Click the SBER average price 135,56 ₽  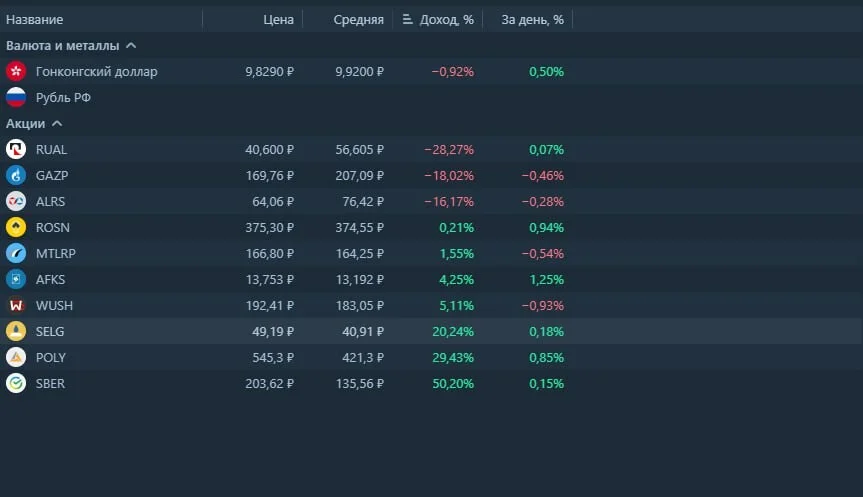coord(359,384)
